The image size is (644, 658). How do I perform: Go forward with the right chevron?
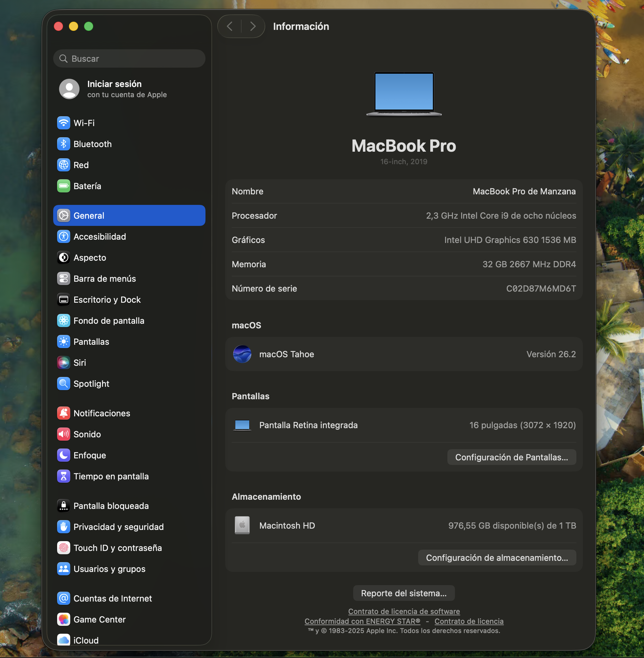point(252,26)
